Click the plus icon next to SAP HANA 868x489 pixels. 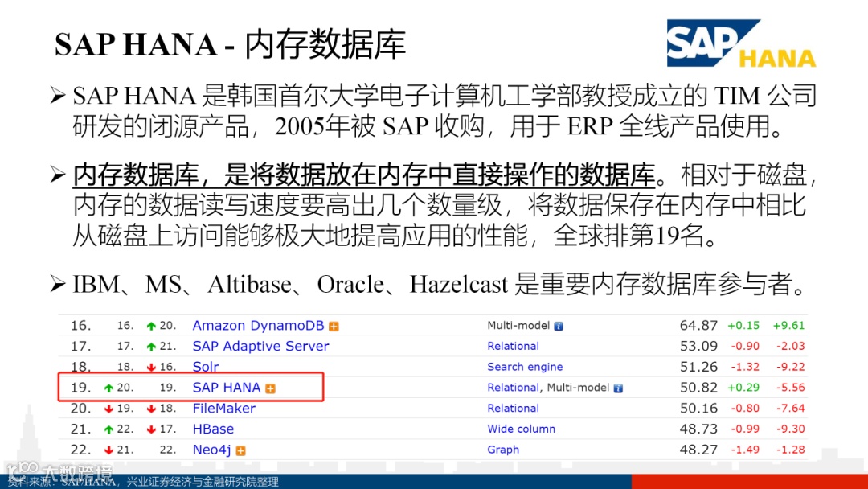(x=270, y=388)
